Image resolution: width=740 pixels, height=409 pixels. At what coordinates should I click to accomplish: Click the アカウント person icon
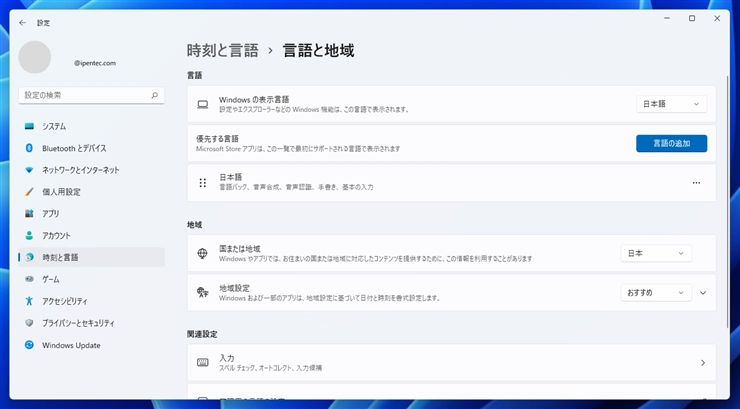point(29,235)
